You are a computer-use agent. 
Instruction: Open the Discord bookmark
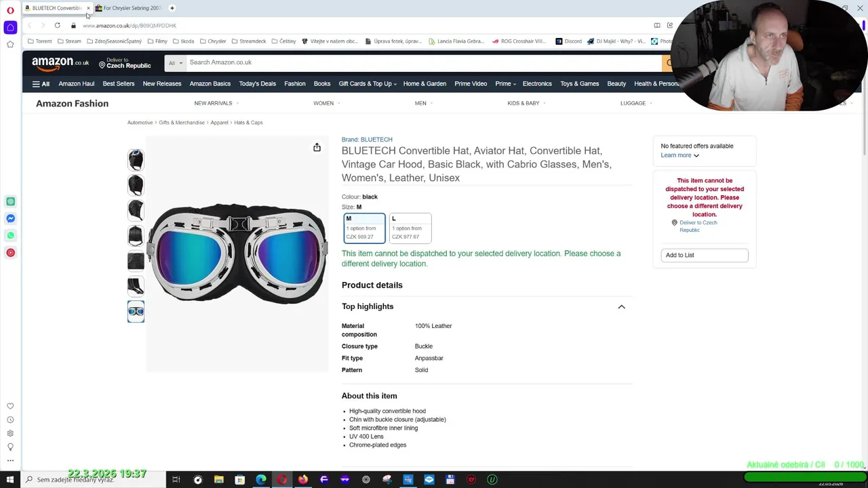click(568, 41)
